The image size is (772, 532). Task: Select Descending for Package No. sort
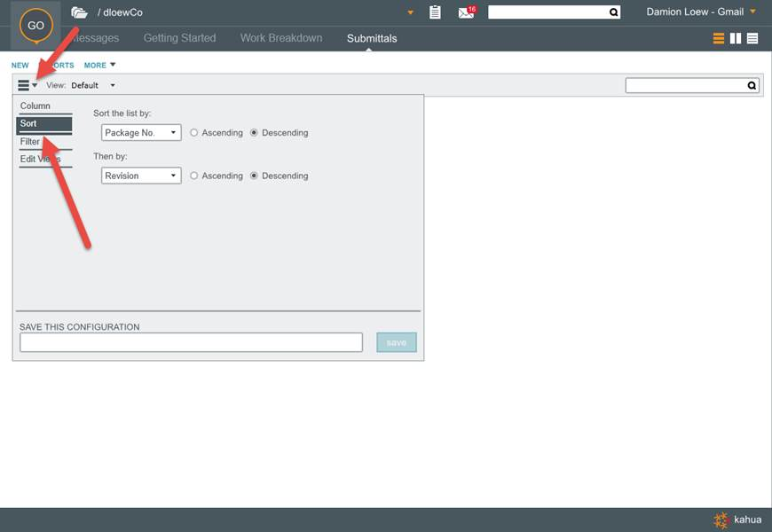pyautogui.click(x=255, y=133)
